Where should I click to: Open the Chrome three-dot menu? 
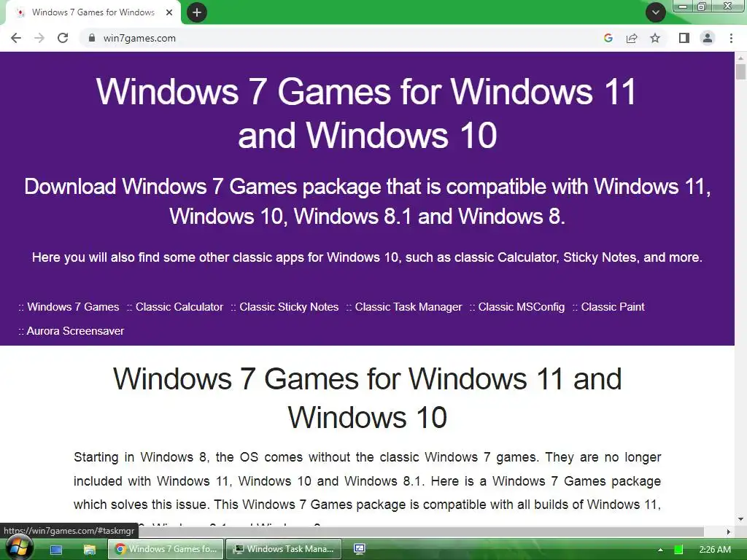731,38
